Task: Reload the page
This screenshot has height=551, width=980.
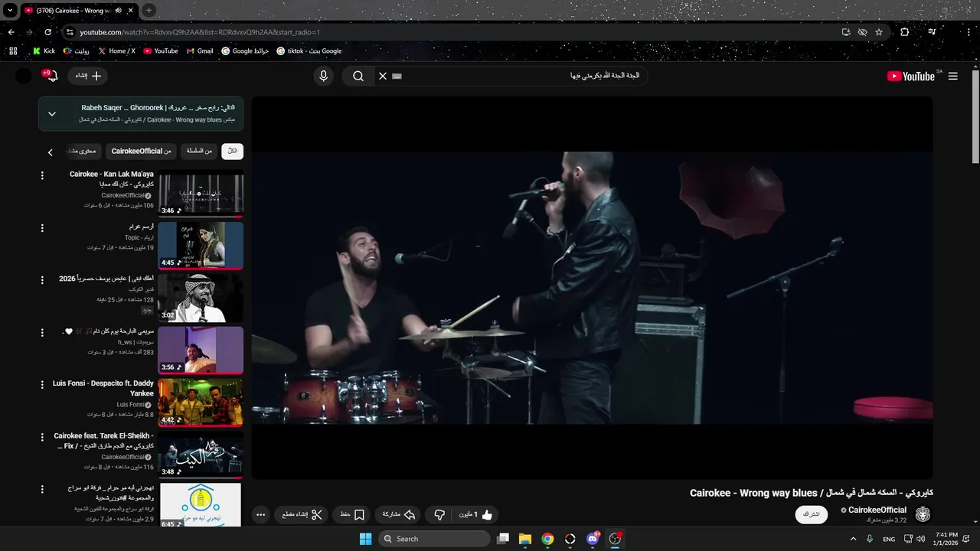Action: click(x=47, y=32)
